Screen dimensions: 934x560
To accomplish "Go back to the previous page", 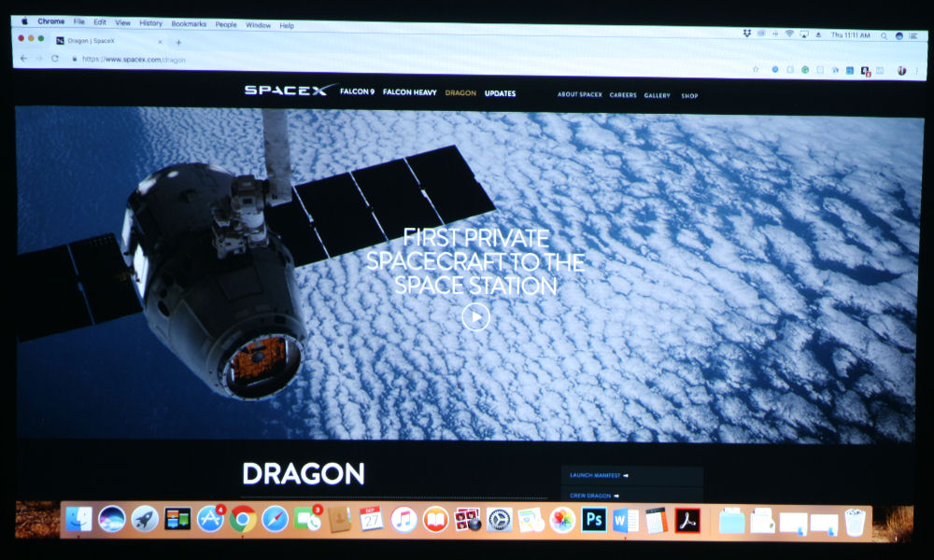I will click(24, 58).
